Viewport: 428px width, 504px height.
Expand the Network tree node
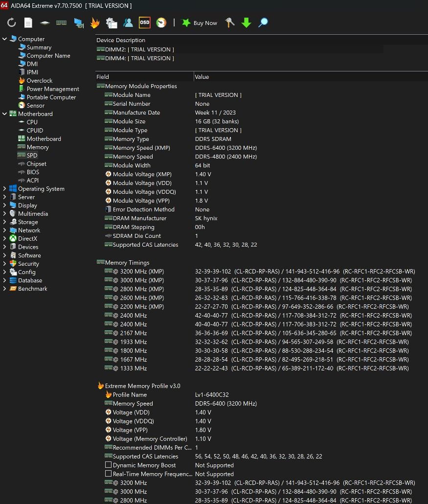4,230
